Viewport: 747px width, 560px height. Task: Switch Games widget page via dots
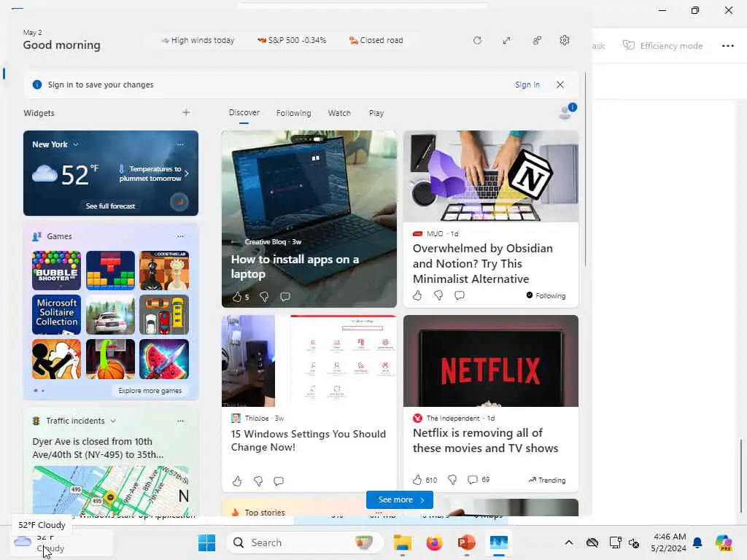39,391
